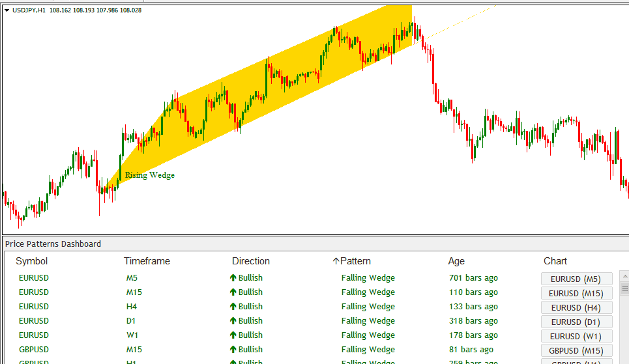Click the W1 timeframe cell
Viewport: 629px width, 364px height.
[x=132, y=335]
